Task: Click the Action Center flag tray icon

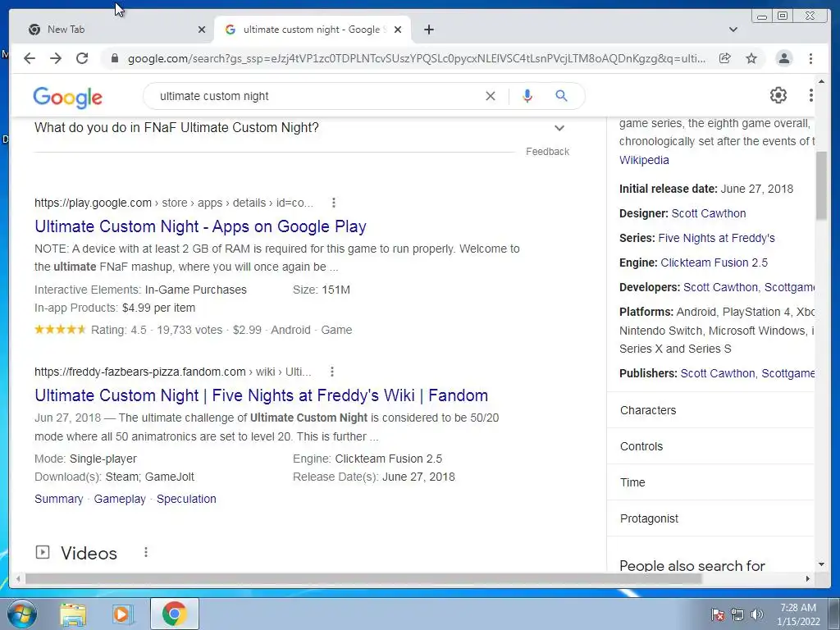Action: pos(718,614)
